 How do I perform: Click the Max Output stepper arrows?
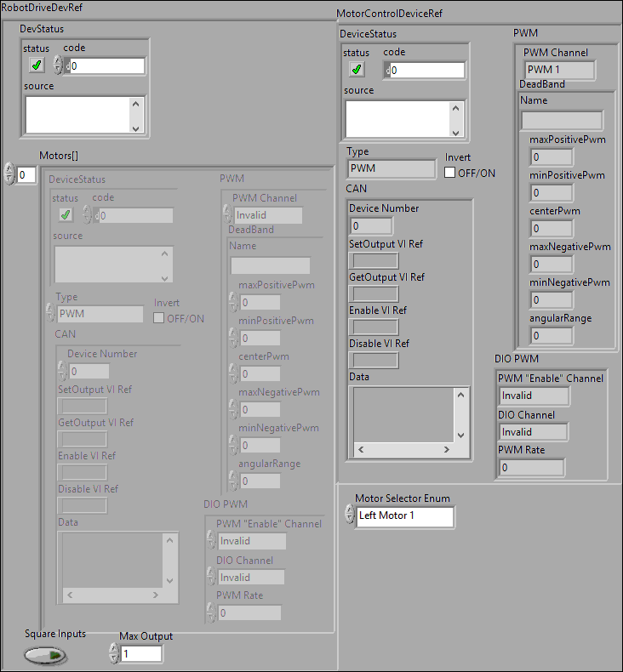coord(114,653)
